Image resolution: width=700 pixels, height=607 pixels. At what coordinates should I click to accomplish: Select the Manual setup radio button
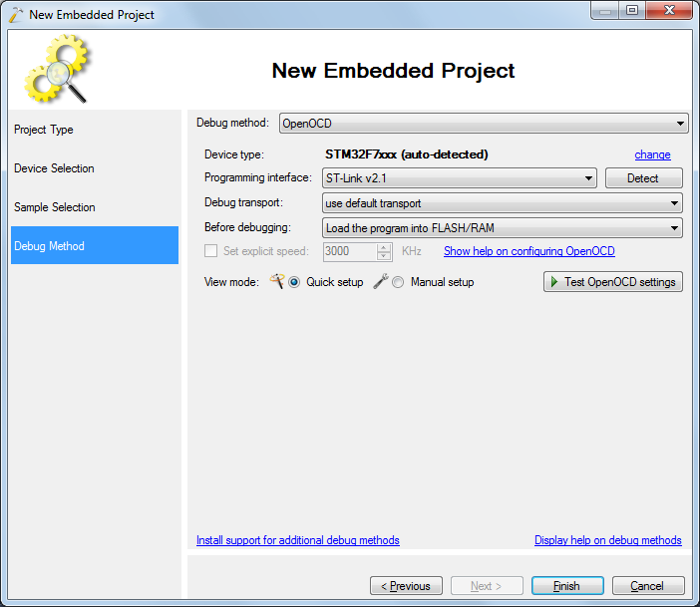pyautogui.click(x=398, y=282)
